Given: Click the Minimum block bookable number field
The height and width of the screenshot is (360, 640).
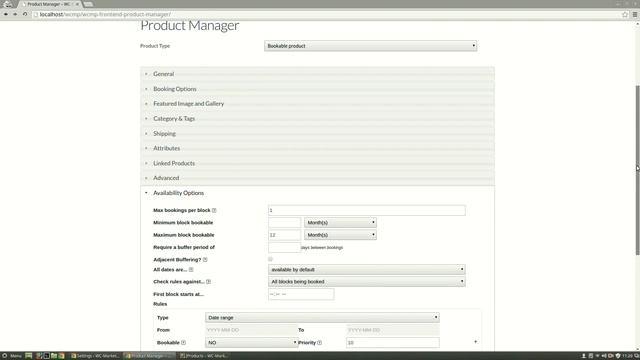Looking at the screenshot, I should 284,222.
